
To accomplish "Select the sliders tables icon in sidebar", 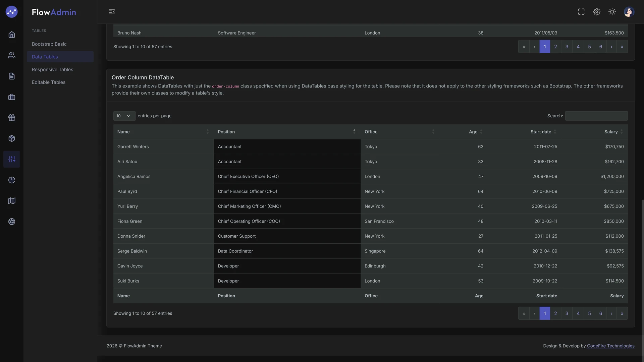I will 12,159.
